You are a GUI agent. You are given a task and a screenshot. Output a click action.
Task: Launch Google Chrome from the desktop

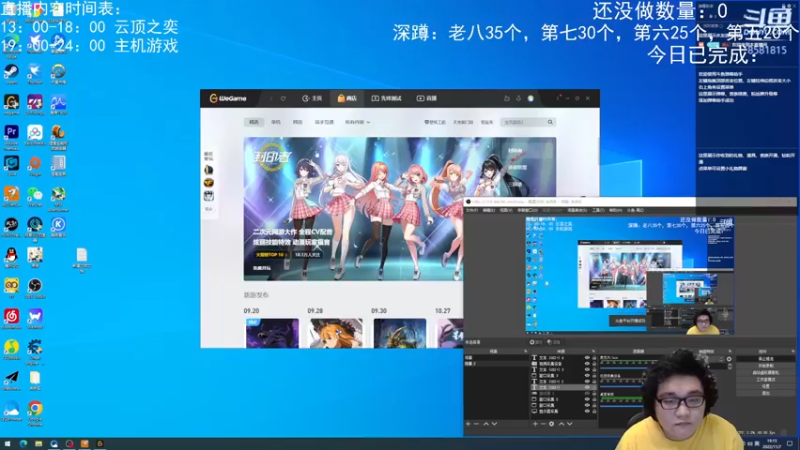(x=35, y=408)
